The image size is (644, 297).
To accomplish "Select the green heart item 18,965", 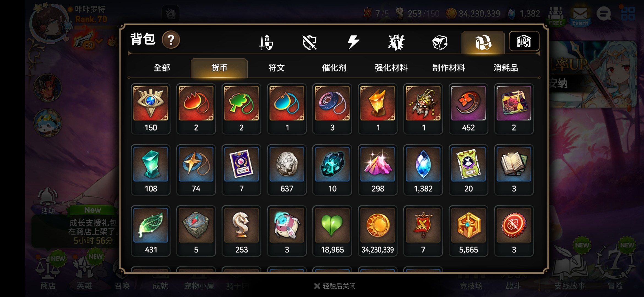I will pyautogui.click(x=332, y=231).
